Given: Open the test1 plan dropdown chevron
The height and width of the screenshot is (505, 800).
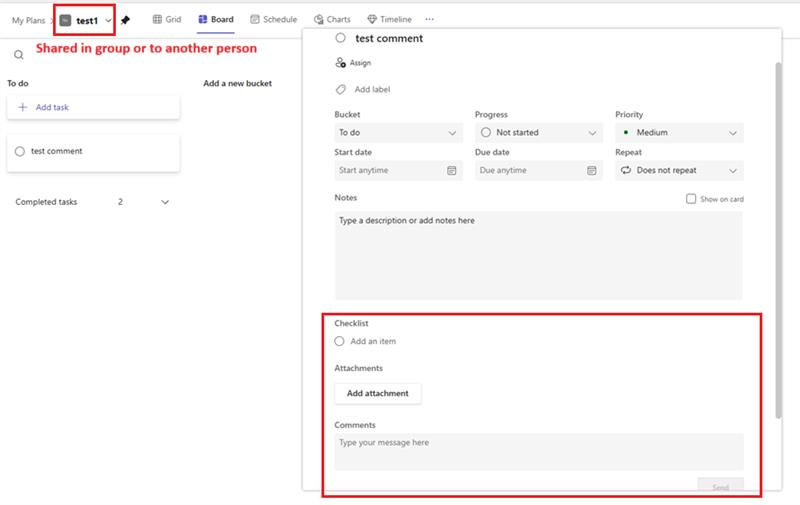Looking at the screenshot, I should 108,21.
